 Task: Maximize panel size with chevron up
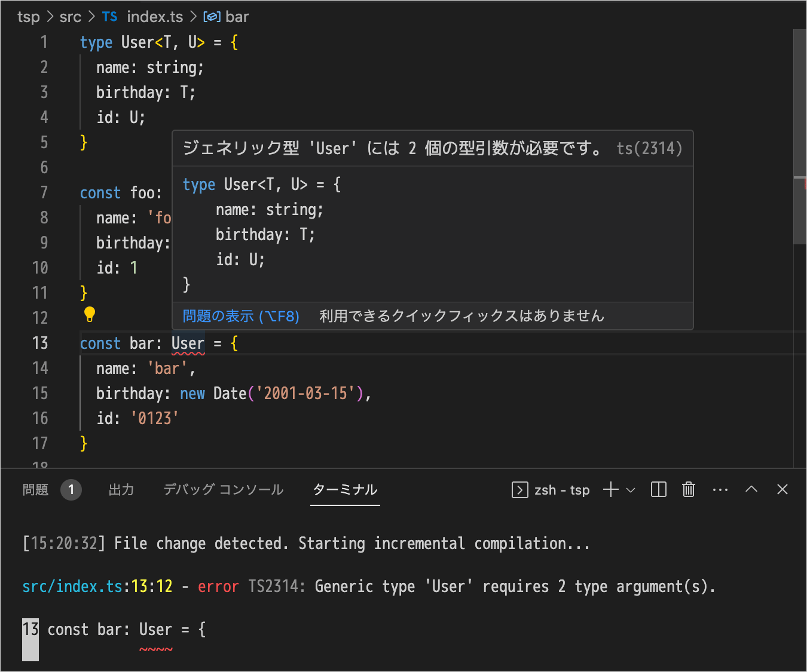(x=751, y=489)
